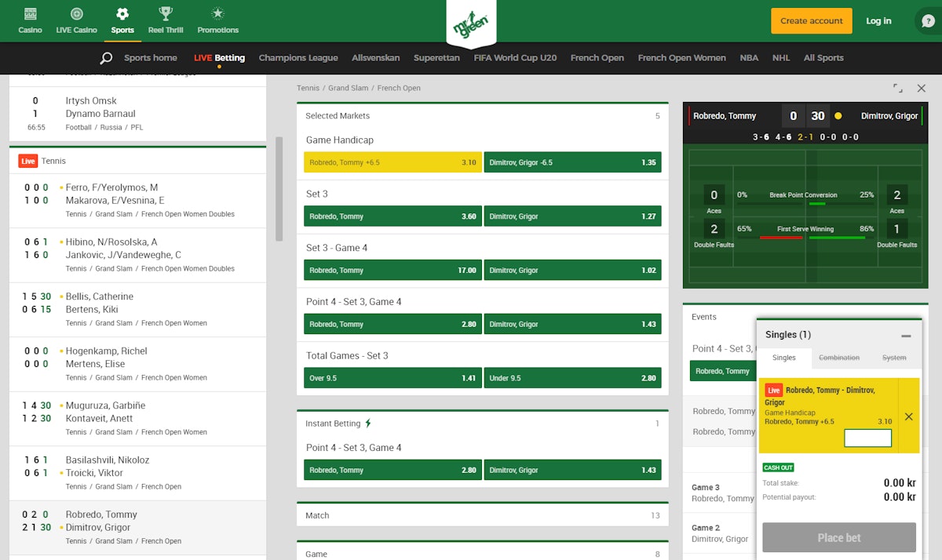The width and height of the screenshot is (942, 560).
Task: Open the Casino section icon
Action: coord(30,14)
